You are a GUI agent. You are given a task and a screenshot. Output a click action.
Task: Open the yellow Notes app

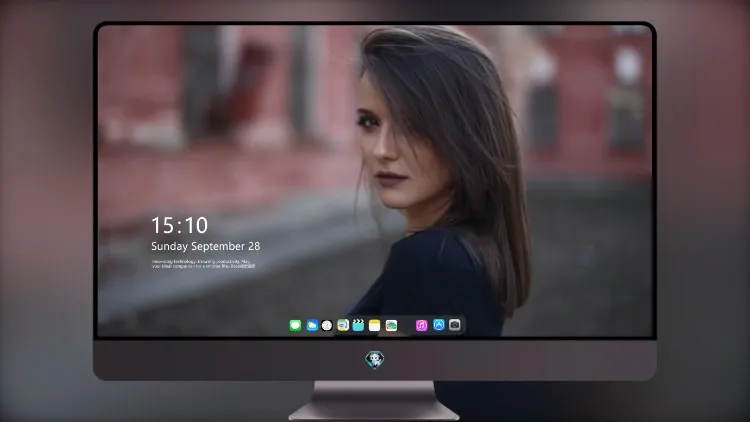coord(375,325)
